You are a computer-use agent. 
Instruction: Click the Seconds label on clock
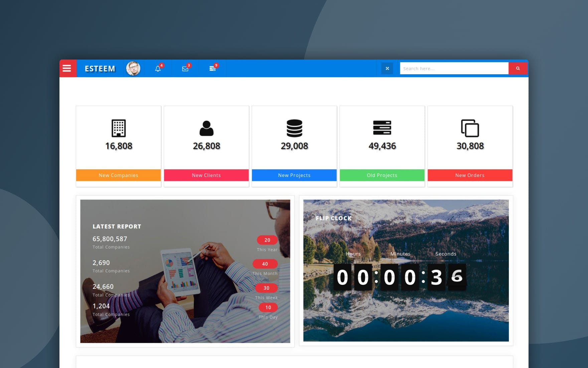point(446,254)
